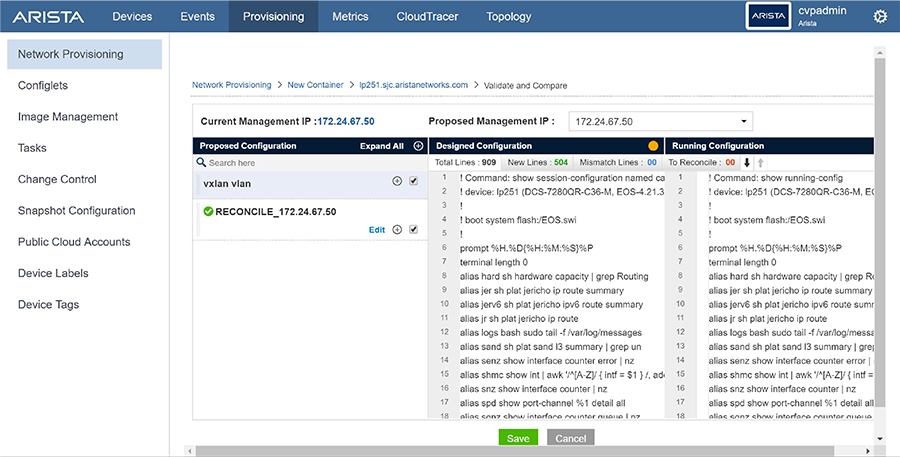Click Designed Configuration 'alias jr sh plat jericho ip route'
This screenshot has width=900, height=457.
[519, 319]
